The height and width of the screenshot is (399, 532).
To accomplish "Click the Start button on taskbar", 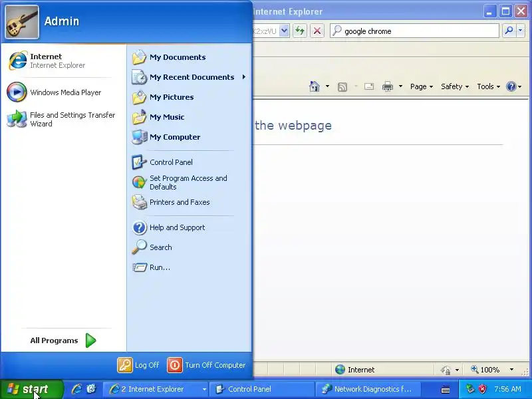I will 31,389.
